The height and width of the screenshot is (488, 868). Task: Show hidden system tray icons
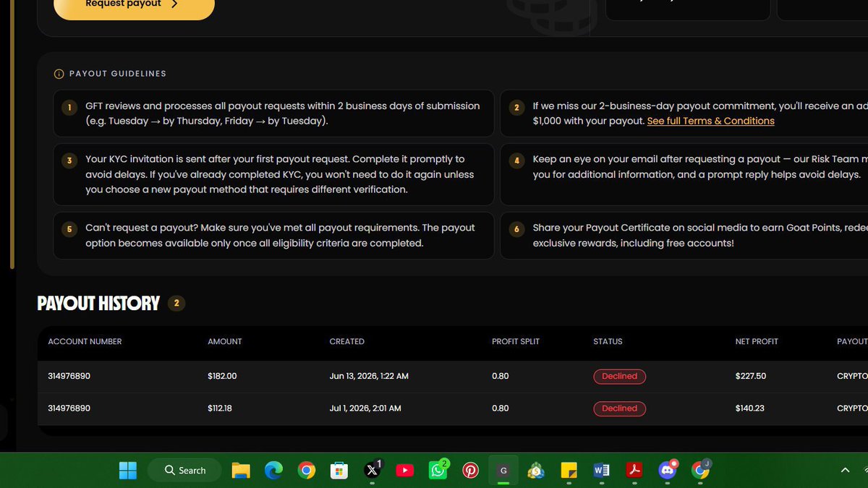845,471
